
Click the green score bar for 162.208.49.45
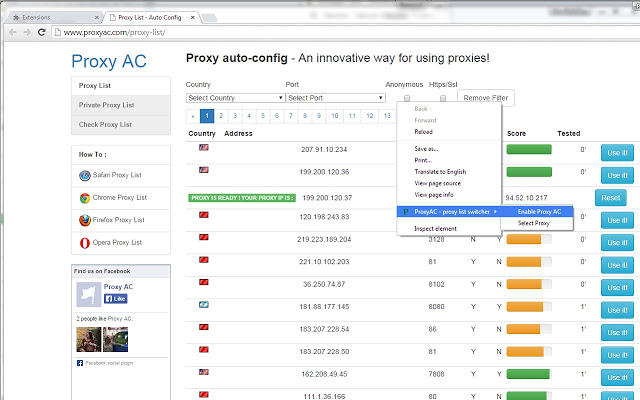pyautogui.click(x=529, y=374)
